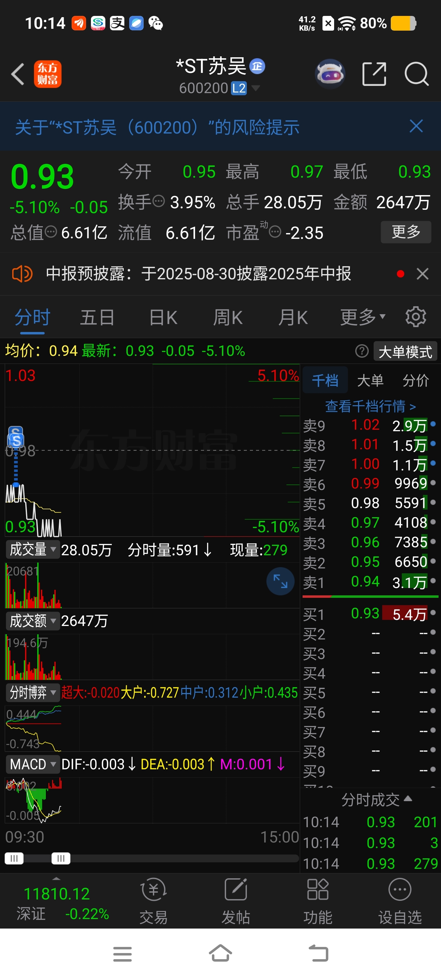Dismiss the 中报预披露 announcement
The height and width of the screenshot is (980, 441).
coord(422,274)
